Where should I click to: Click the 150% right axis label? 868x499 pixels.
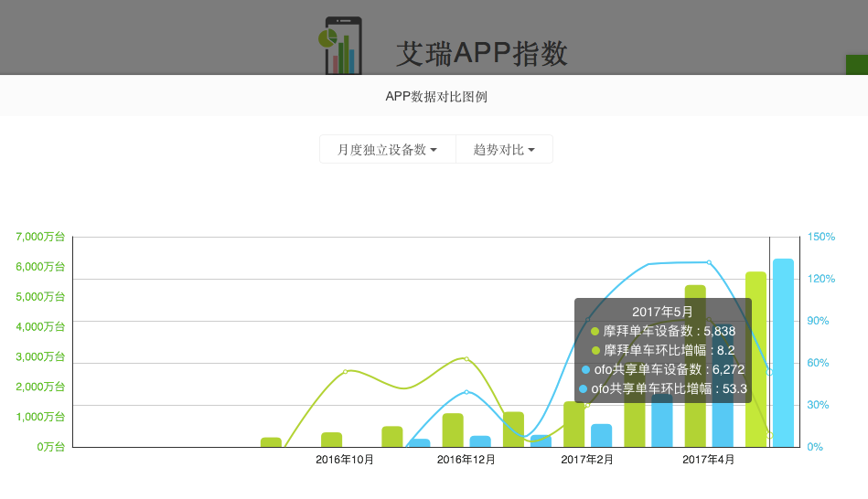point(821,237)
